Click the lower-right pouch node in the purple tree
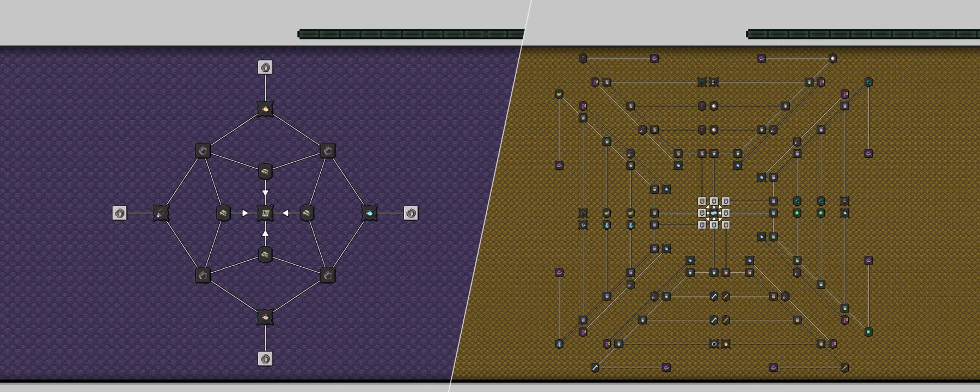The height and width of the screenshot is (392, 980). (x=328, y=275)
